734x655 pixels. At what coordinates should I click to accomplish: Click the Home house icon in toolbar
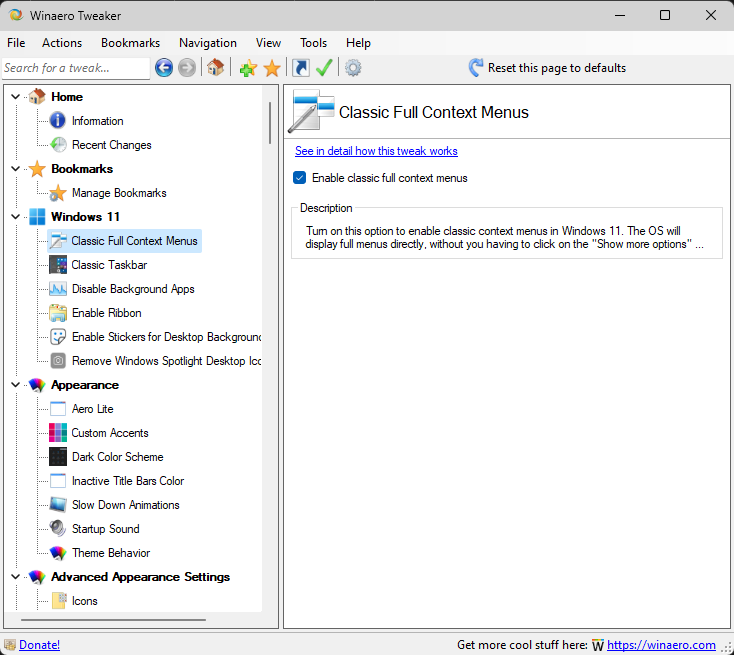pos(215,68)
